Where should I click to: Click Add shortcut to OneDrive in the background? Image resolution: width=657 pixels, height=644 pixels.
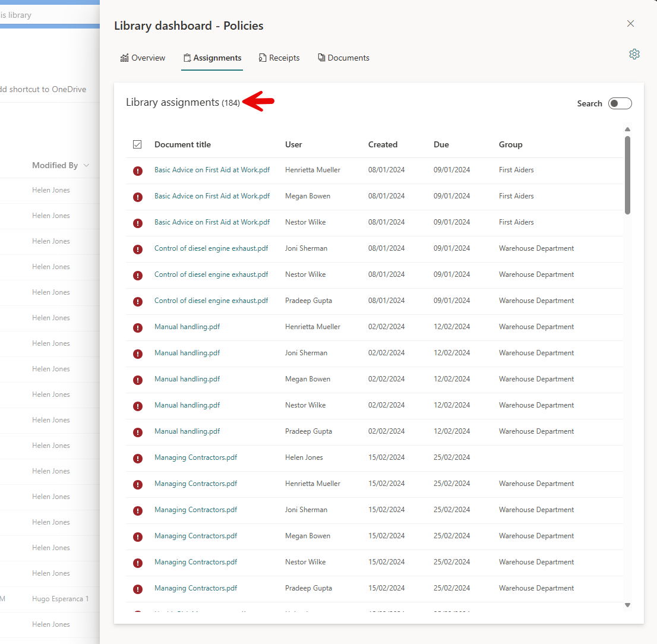pyautogui.click(x=43, y=89)
